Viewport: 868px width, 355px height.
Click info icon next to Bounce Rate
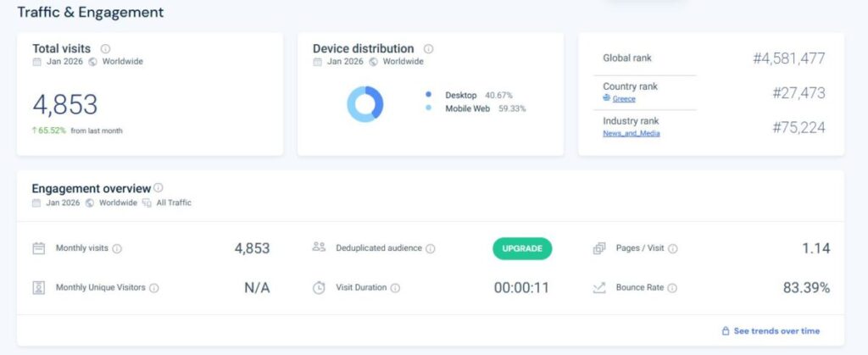(672, 288)
